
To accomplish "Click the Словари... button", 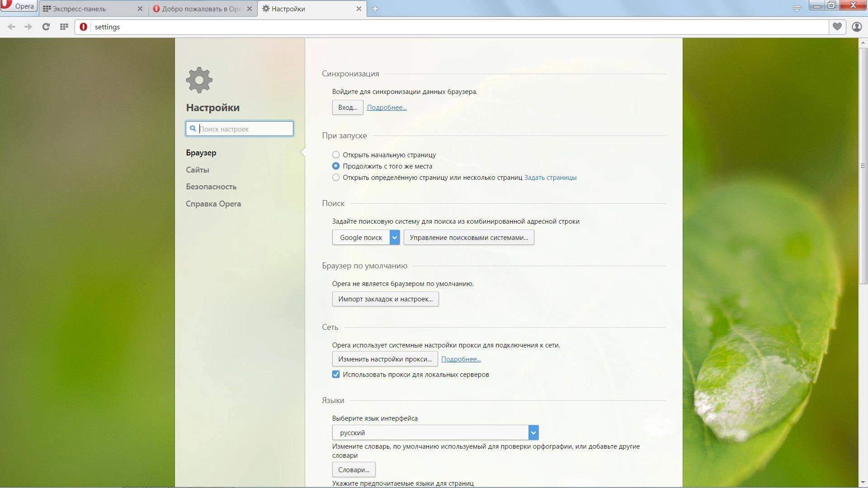I will click(354, 469).
